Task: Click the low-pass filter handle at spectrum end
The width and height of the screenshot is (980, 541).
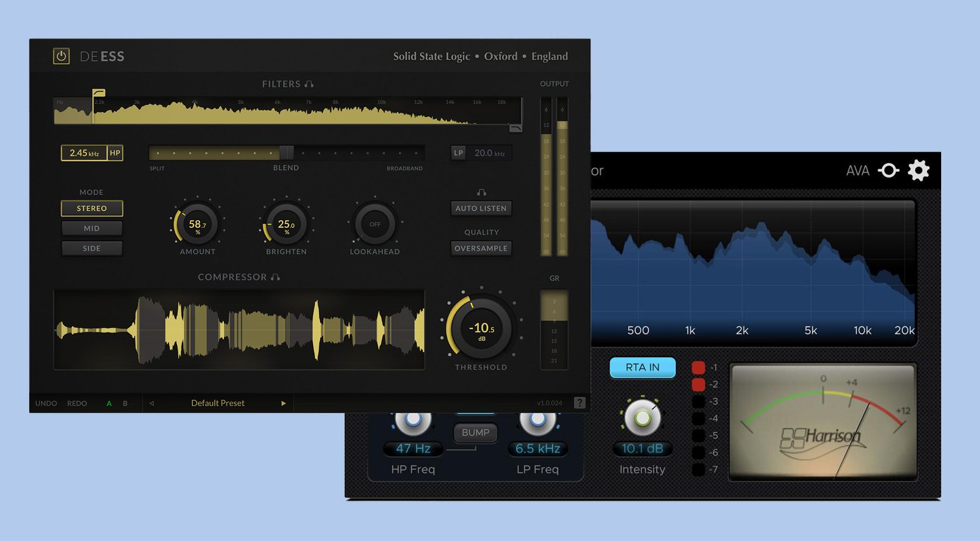Action: (x=516, y=129)
